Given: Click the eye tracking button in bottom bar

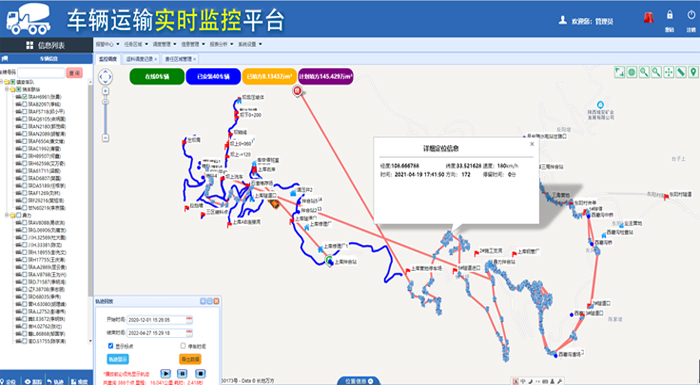Looking at the screenshot, I should (x=33, y=381).
